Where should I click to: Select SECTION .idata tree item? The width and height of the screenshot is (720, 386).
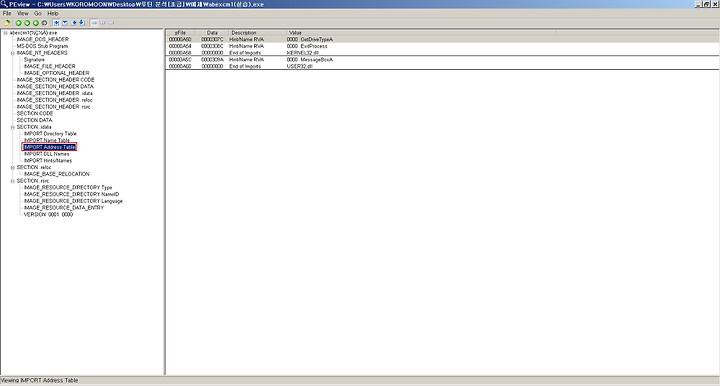pos(34,127)
